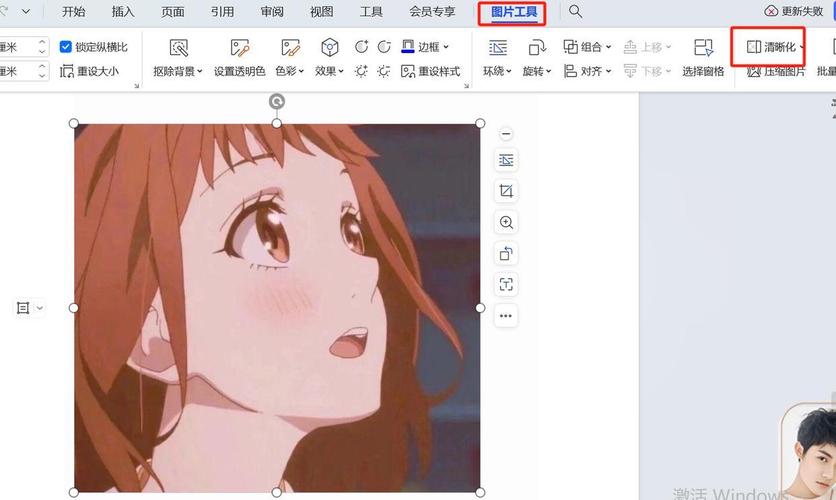Open the 会员专享 member tab
The image size is (836, 500).
point(432,12)
